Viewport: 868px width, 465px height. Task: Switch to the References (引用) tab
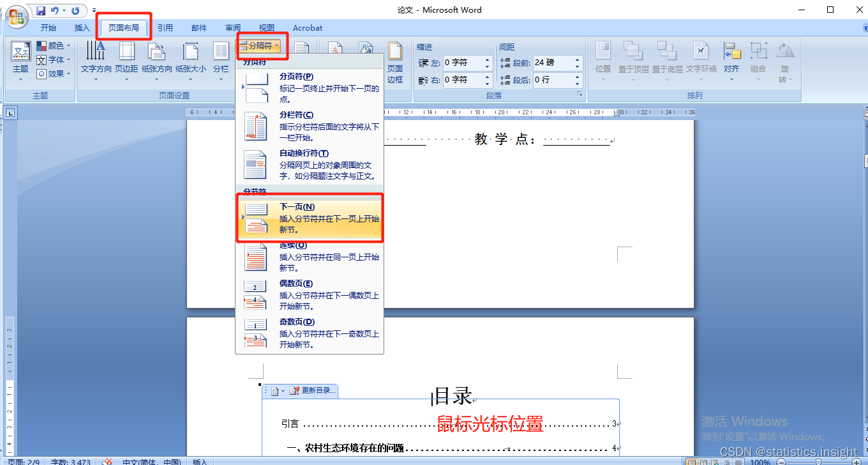tap(165, 28)
